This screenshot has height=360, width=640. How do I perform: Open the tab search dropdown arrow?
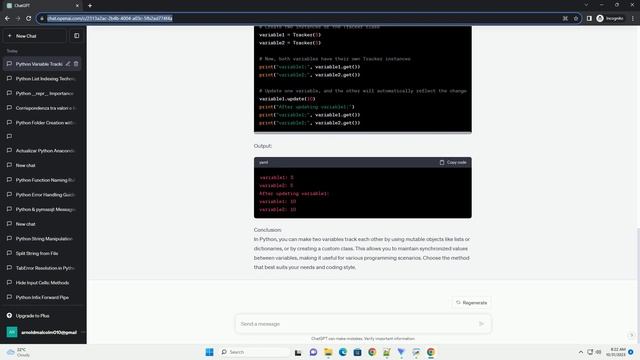click(586, 5)
